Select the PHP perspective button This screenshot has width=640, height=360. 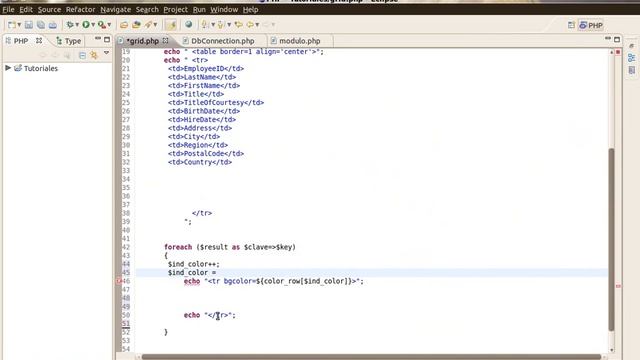591,25
